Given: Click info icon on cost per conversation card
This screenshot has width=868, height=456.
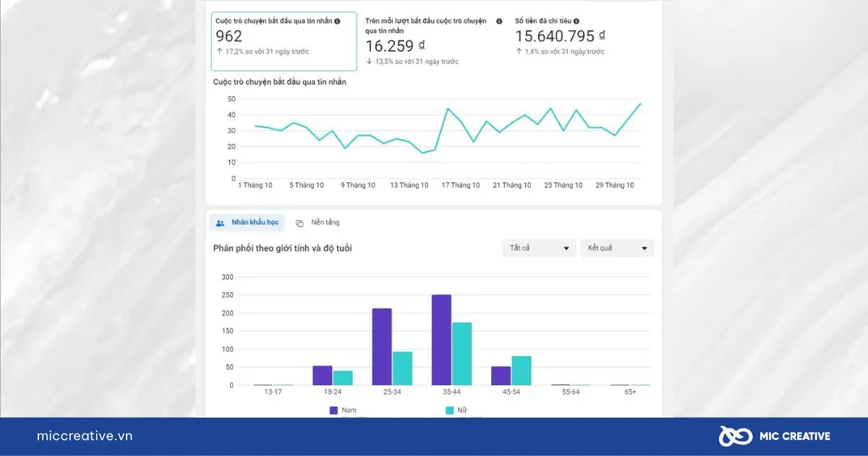Looking at the screenshot, I should pyautogui.click(x=499, y=22).
